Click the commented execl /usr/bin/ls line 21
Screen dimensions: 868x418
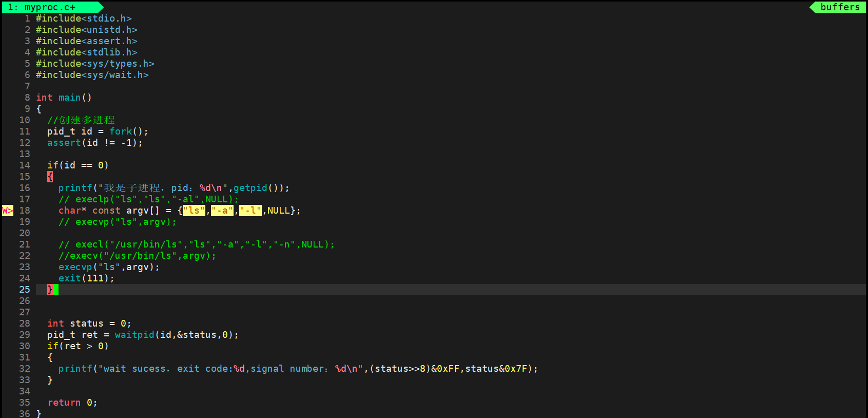tap(197, 244)
